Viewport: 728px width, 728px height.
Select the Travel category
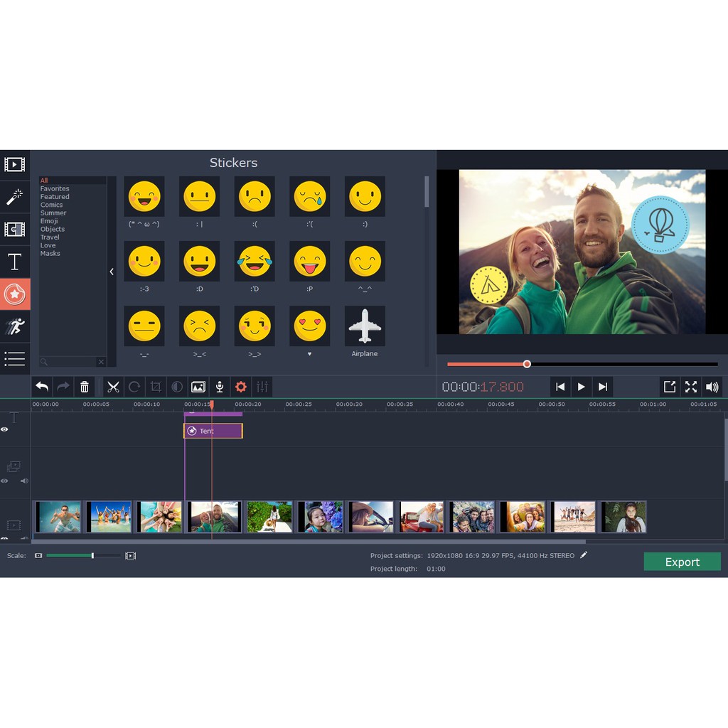click(50, 237)
